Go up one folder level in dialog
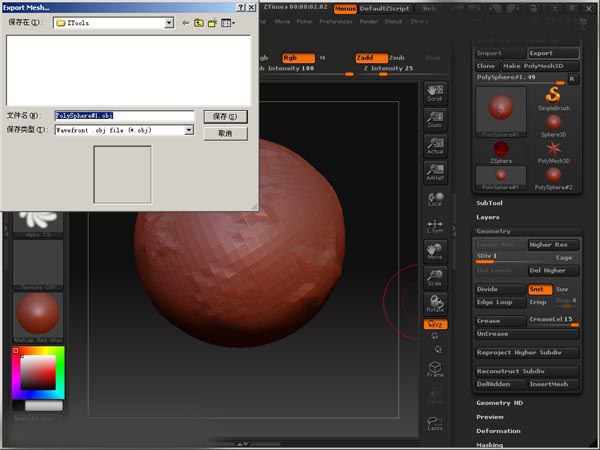This screenshot has height=450, width=600. tap(200, 21)
